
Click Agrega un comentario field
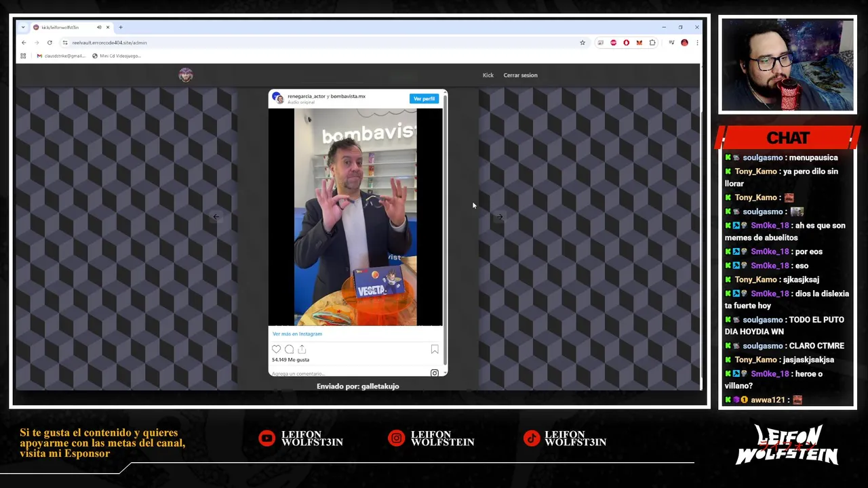click(298, 373)
